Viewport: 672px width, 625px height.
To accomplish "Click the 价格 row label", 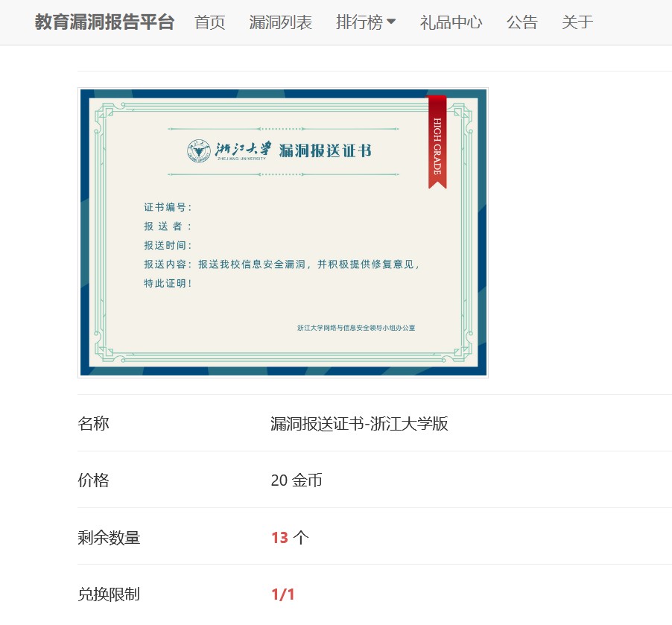I will coord(93,480).
